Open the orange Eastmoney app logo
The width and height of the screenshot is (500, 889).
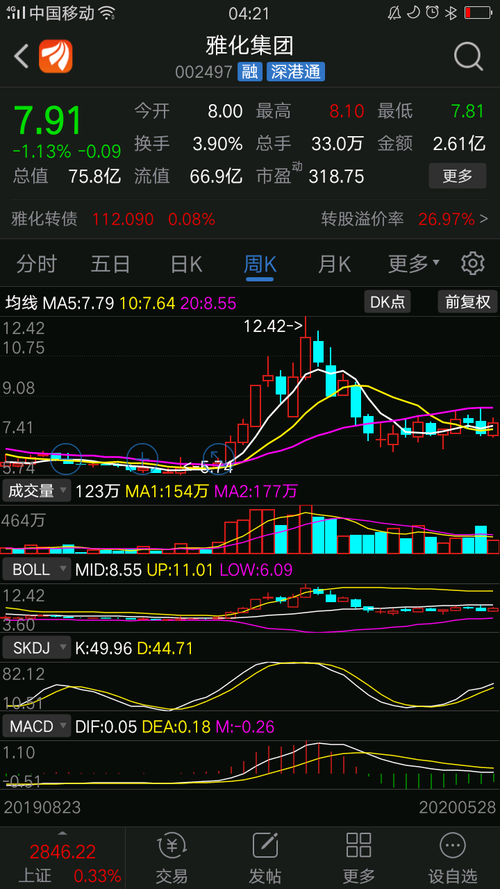pyautogui.click(x=56, y=56)
